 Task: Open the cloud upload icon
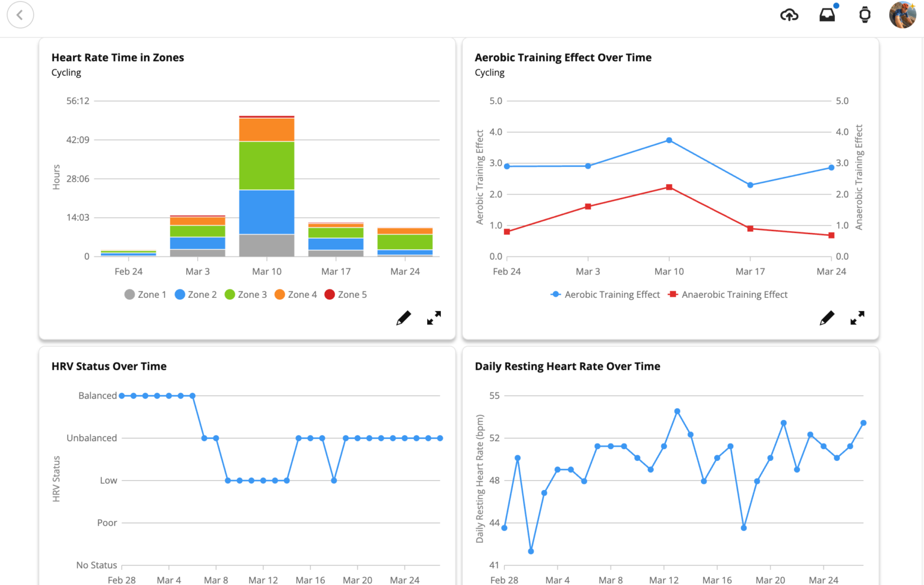click(x=789, y=15)
